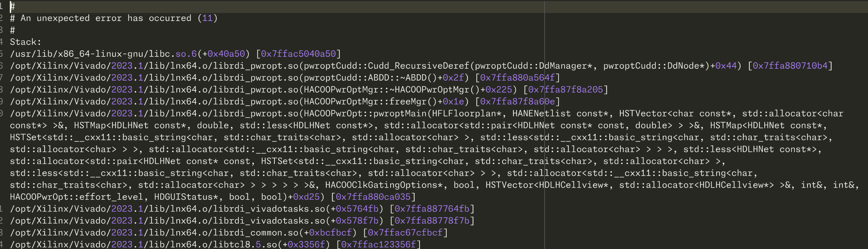Place cursor on the word Stack:
Screen dimensions: 868x249
[25, 42]
